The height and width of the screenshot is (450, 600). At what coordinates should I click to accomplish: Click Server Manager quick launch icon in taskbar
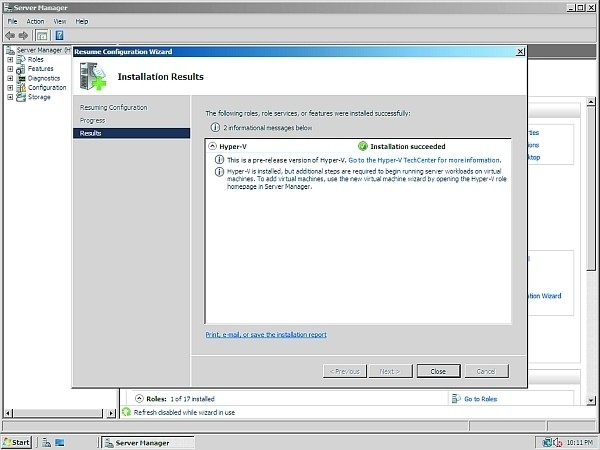47,443
